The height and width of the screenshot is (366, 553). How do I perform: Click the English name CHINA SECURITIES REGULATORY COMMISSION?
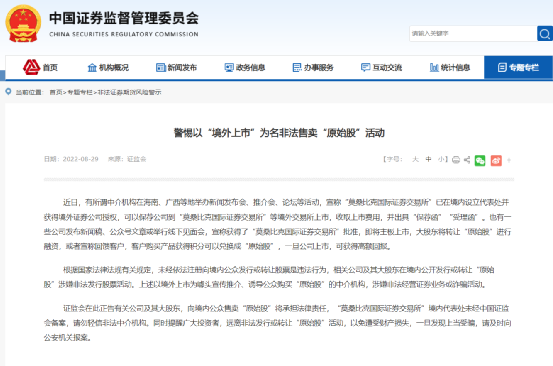coord(124,34)
